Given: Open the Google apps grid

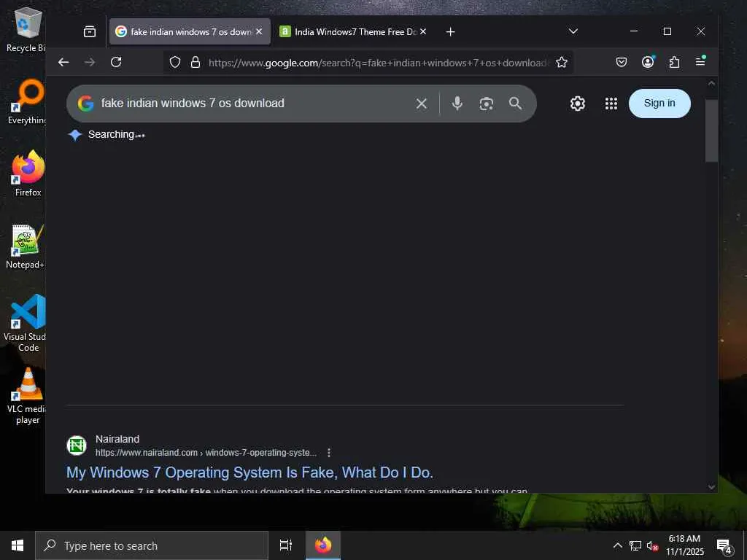Looking at the screenshot, I should 611,104.
